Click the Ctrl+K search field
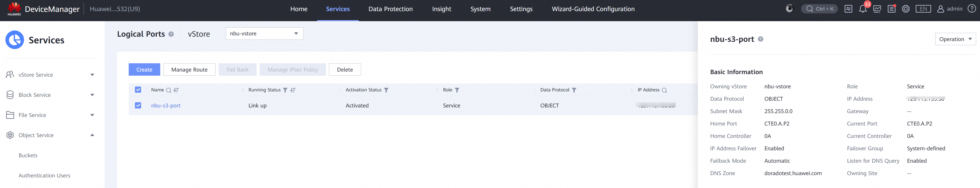The width and height of the screenshot is (980, 188). point(819,9)
